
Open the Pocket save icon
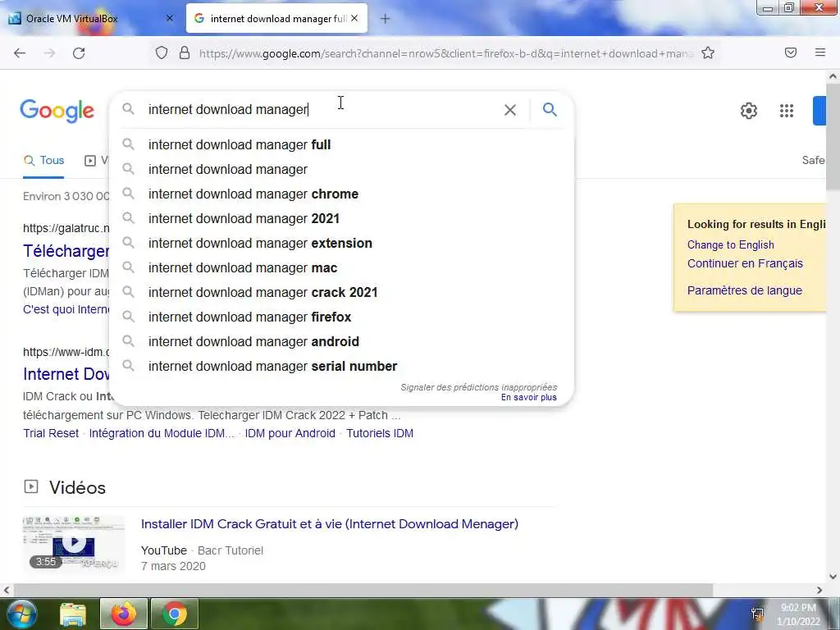point(791,52)
